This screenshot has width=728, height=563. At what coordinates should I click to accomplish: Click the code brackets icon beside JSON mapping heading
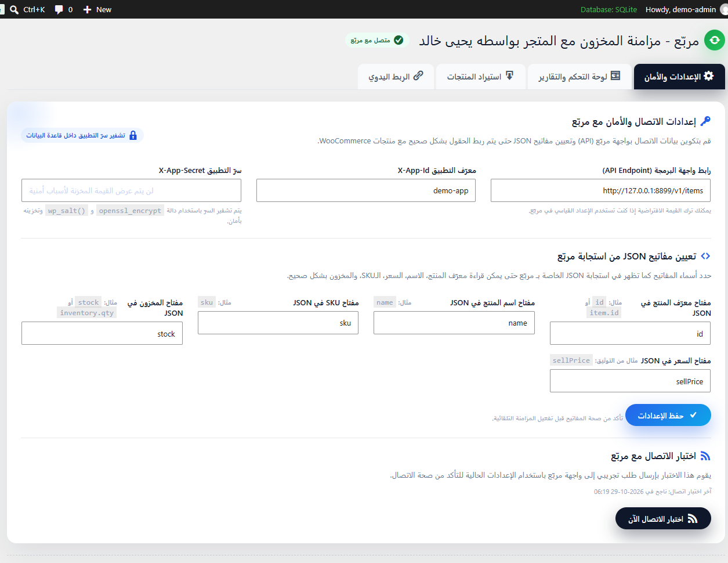(705, 256)
